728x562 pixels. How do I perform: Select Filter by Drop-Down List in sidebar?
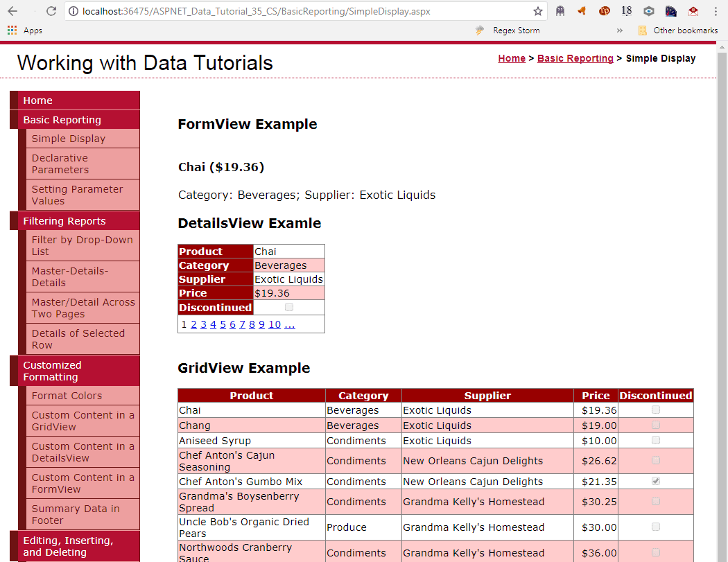click(83, 245)
